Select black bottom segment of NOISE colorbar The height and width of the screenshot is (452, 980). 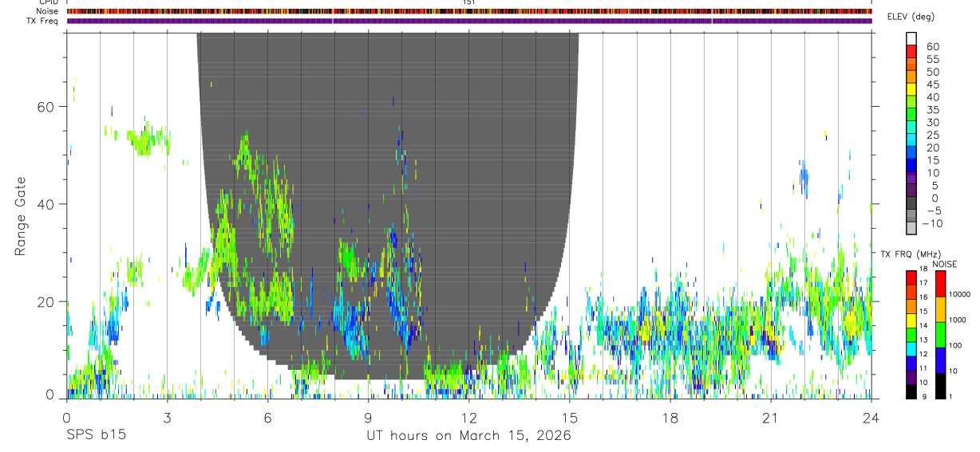[x=941, y=386]
